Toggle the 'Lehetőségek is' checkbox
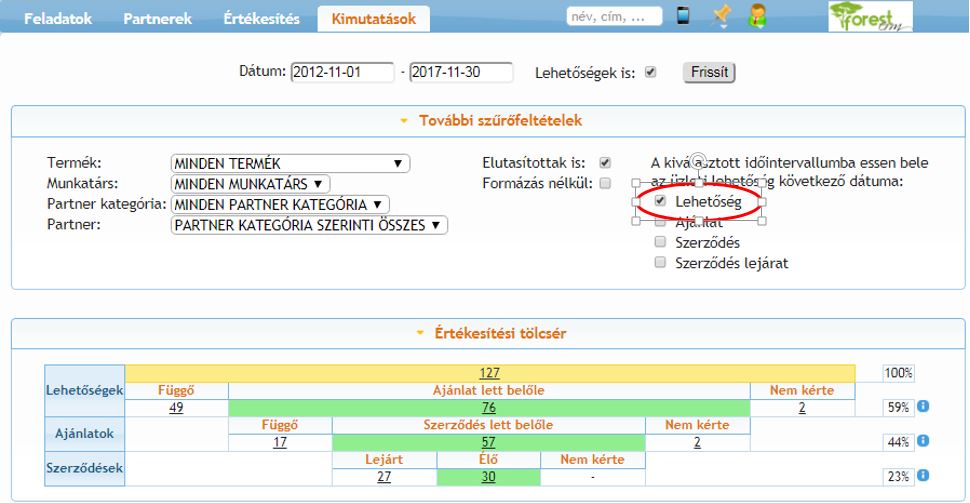 click(651, 73)
